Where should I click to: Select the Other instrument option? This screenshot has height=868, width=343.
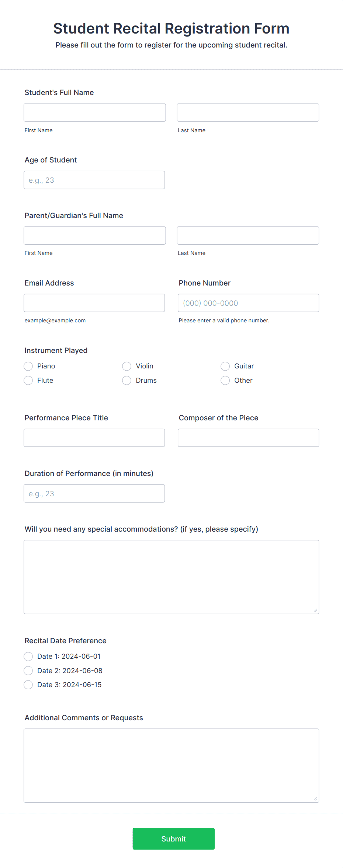[225, 380]
